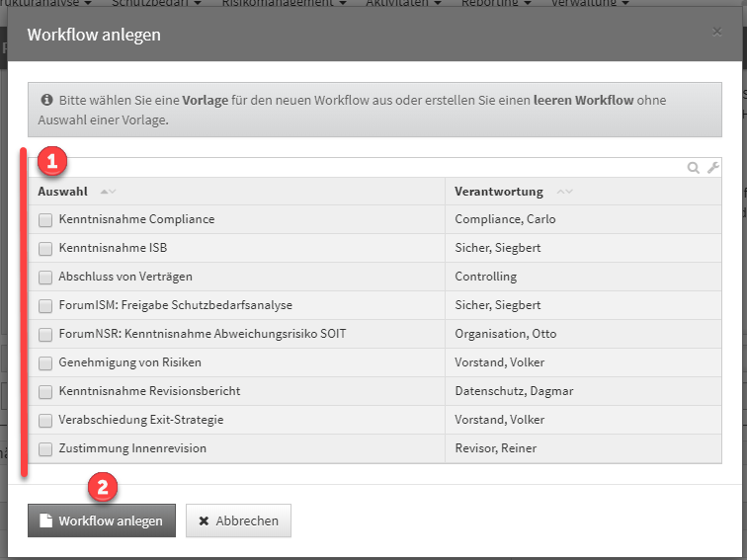
Task: Select the Kenntnisnahme ISB checkbox
Action: (45, 249)
